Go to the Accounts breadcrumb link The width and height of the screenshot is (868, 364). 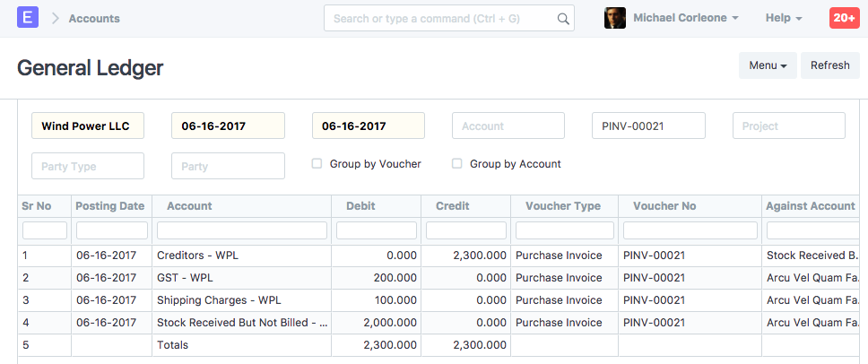[94, 18]
